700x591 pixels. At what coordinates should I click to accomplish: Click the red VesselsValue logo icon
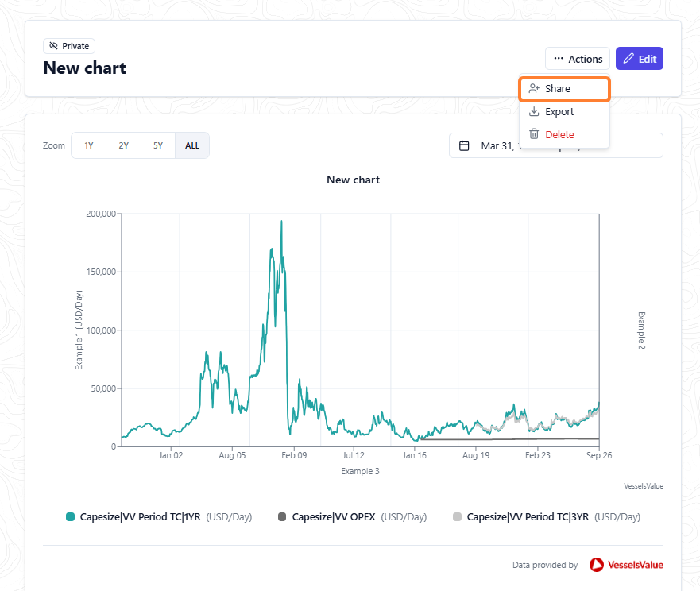pos(597,565)
